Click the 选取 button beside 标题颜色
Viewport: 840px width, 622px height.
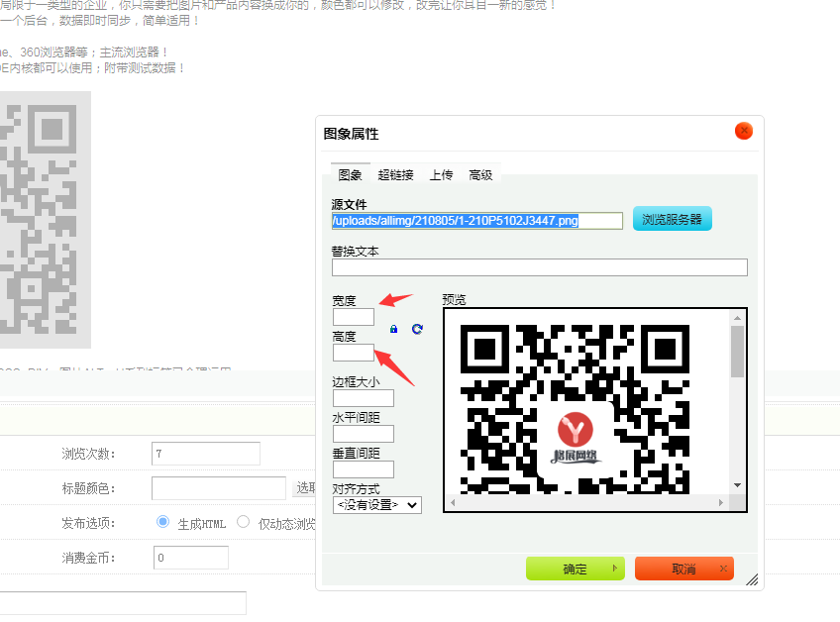[305, 487]
